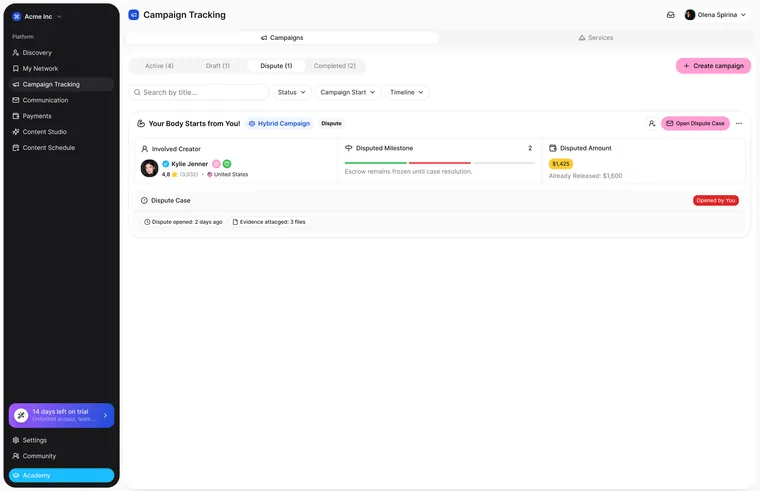Open the Status filter dropdown
Viewport: 760px width, 491px height.
(291, 92)
